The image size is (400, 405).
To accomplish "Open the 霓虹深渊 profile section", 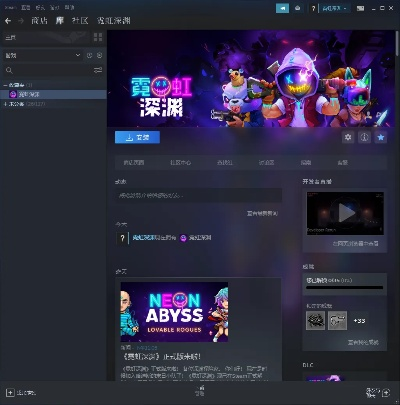I will click(x=114, y=21).
